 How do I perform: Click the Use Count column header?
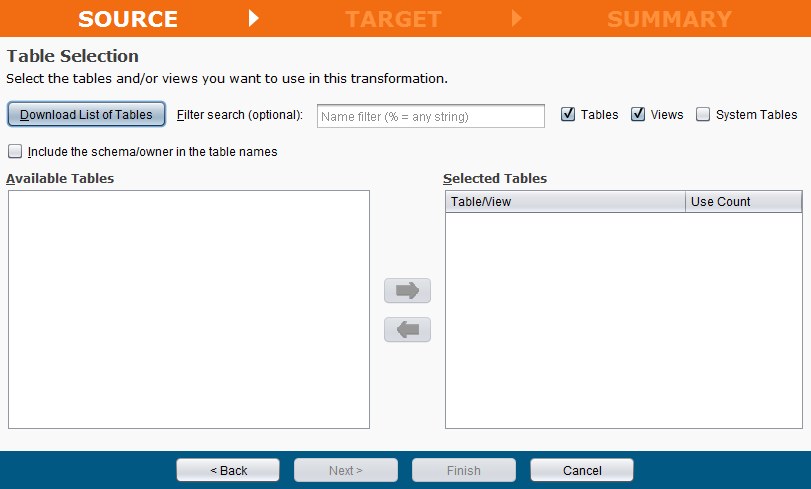point(743,202)
